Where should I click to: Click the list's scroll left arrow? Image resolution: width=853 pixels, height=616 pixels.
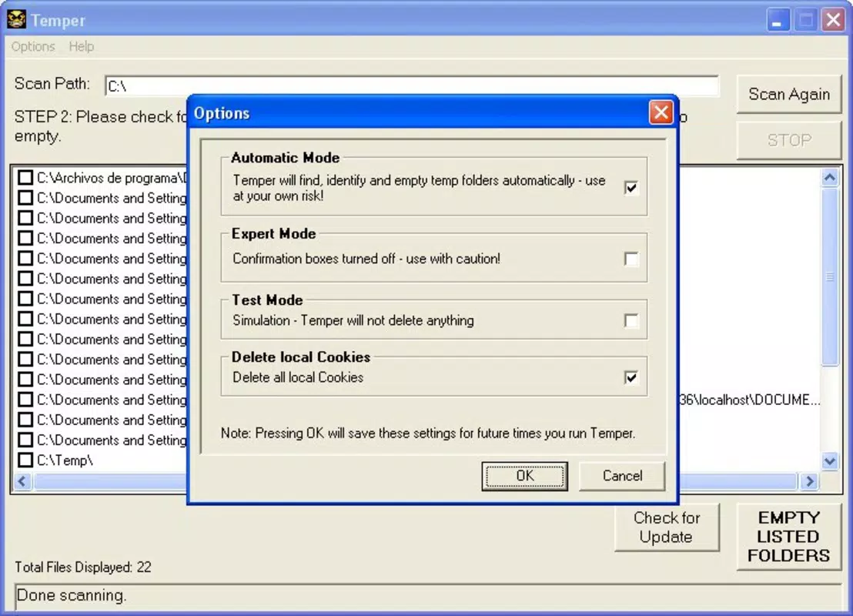(22, 481)
